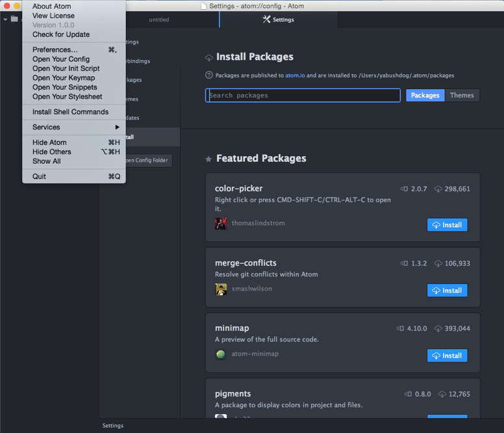Click Quit in the Atom menu
This screenshot has height=433, width=504.
[40, 177]
